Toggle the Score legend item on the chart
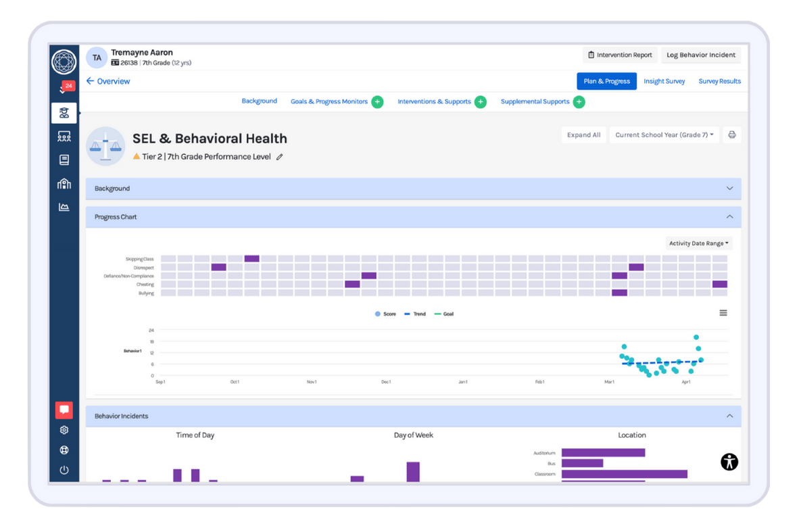Viewport: 801px width, 532px height. click(x=385, y=313)
